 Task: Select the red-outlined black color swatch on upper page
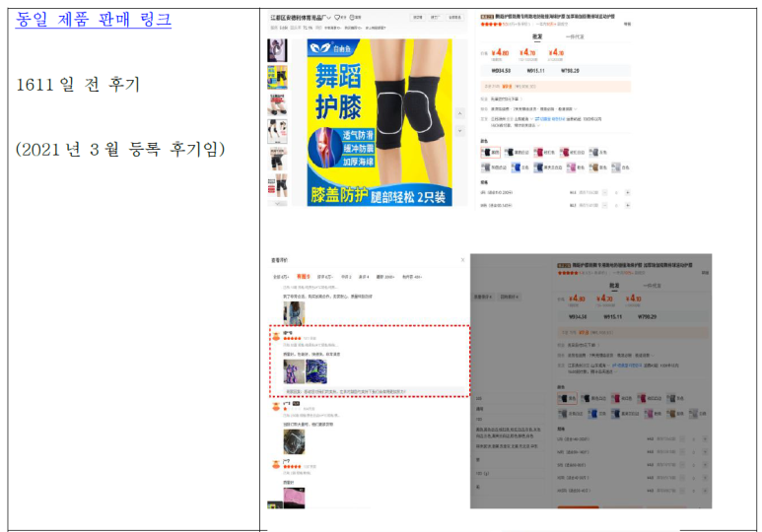coord(490,153)
